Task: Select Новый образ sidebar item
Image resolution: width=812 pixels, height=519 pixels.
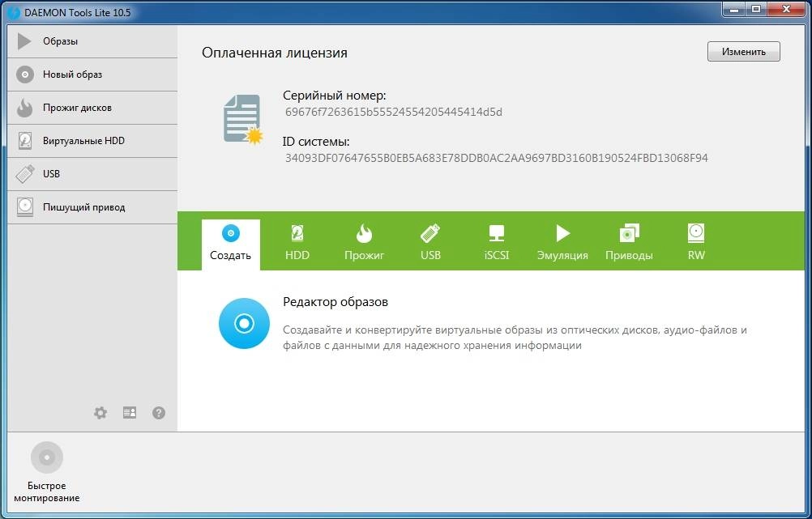Action: pyautogui.click(x=92, y=74)
